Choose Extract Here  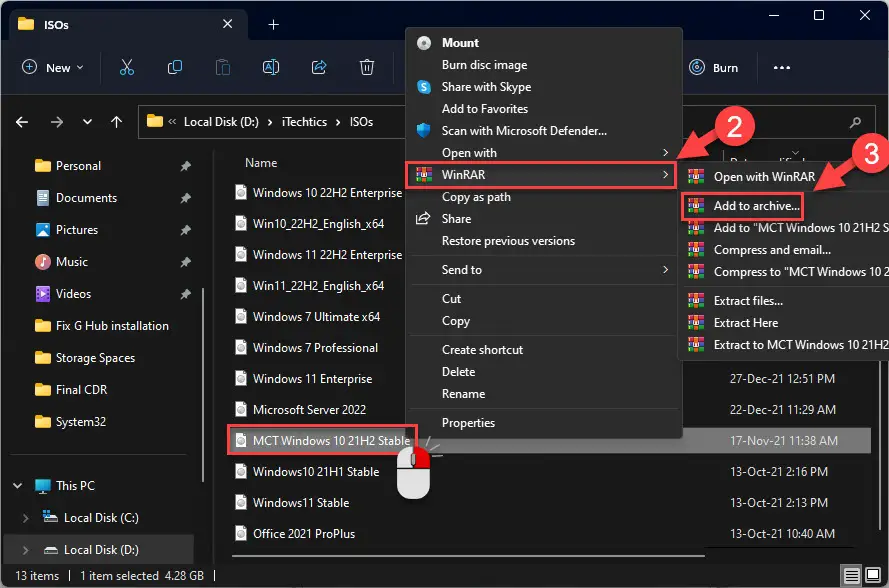point(785,323)
